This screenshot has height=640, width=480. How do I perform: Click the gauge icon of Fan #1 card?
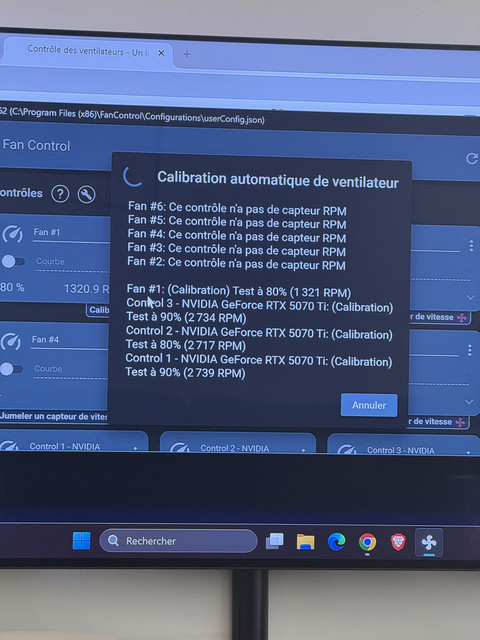13,234
